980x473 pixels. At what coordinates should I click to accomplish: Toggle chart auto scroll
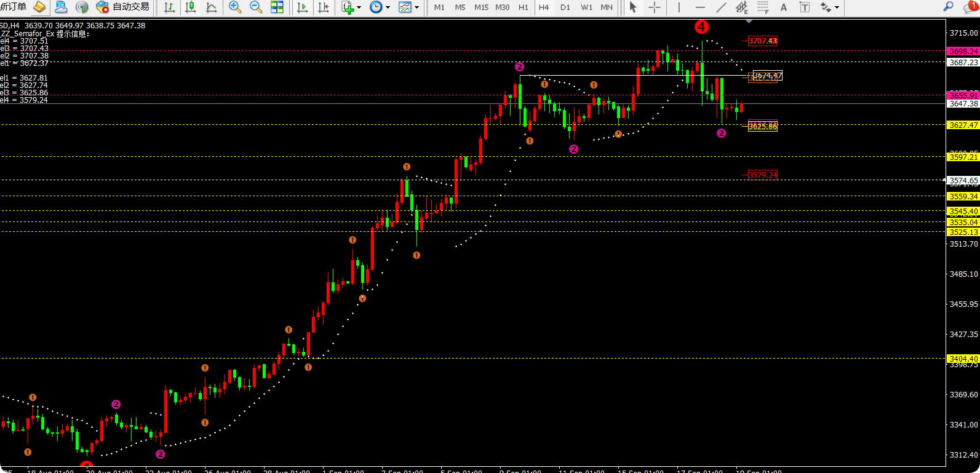tap(302, 7)
